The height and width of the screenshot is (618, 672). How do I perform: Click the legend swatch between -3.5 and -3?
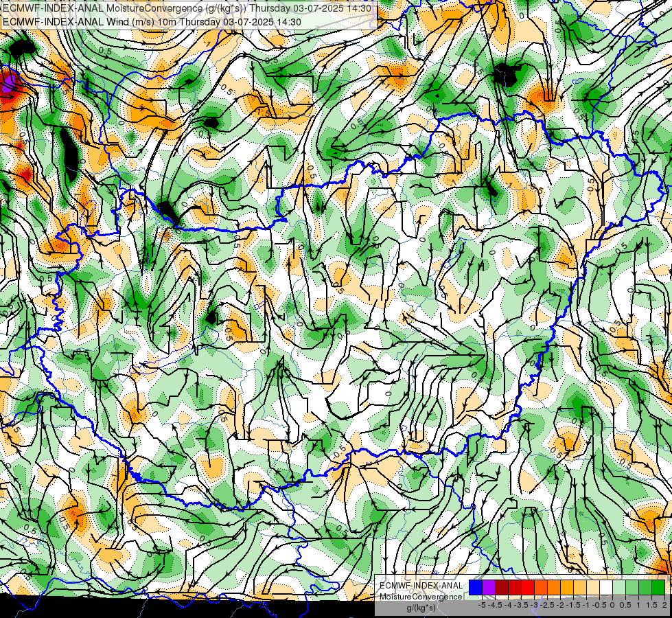tap(528, 587)
